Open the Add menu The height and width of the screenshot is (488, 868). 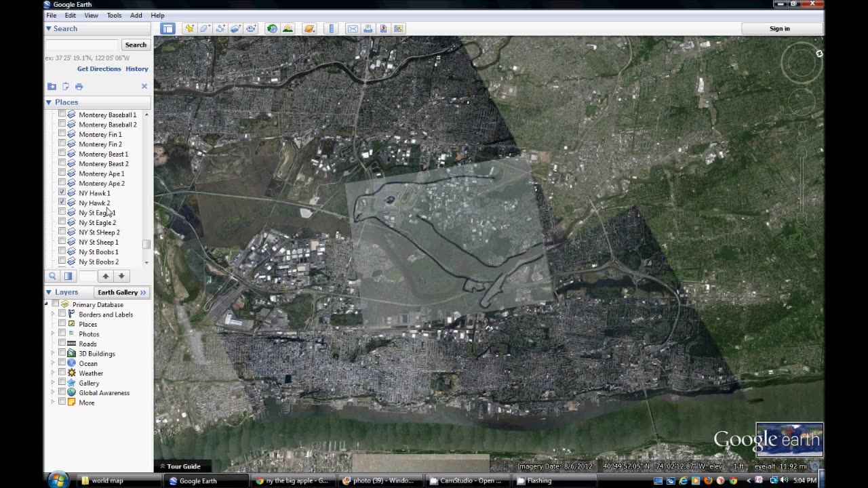click(x=136, y=15)
